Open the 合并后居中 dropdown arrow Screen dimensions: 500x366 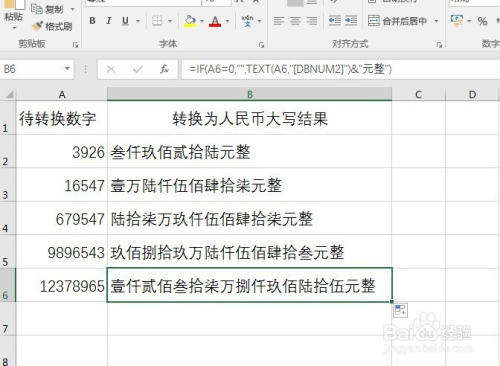pyautogui.click(x=436, y=21)
